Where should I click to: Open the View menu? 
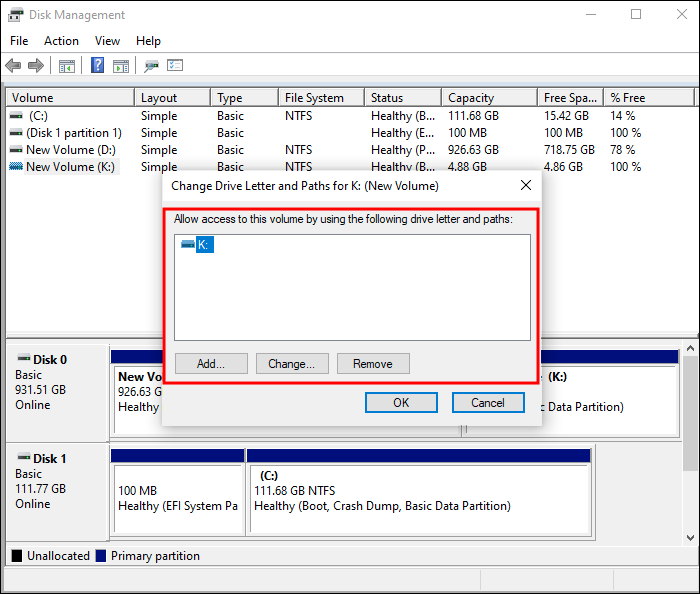tap(107, 41)
